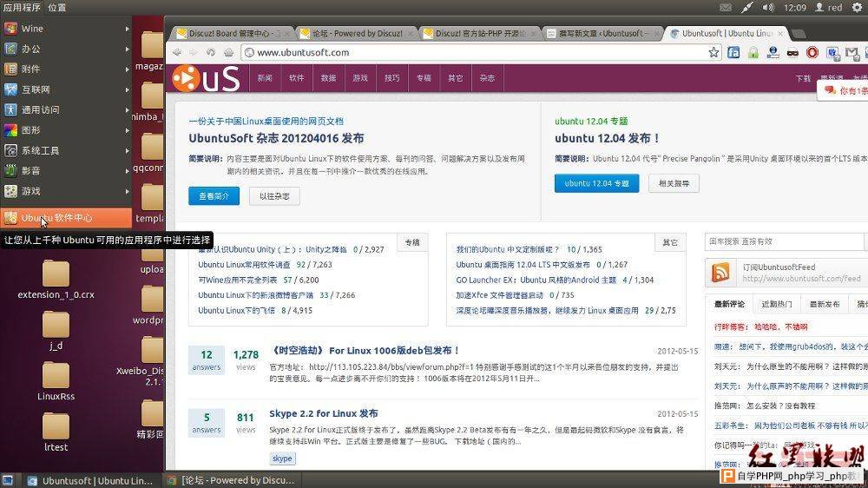The height and width of the screenshot is (488, 868).
Task: Click the 相关报导 button
Action: click(674, 183)
